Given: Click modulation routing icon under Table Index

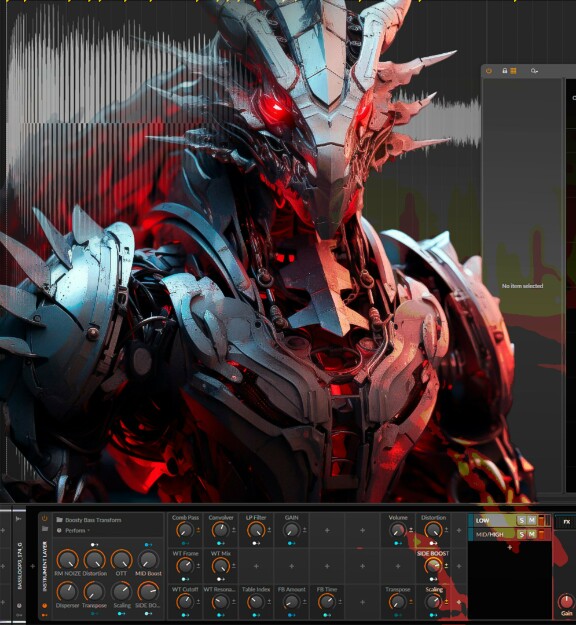Looking at the screenshot, I should [256, 615].
